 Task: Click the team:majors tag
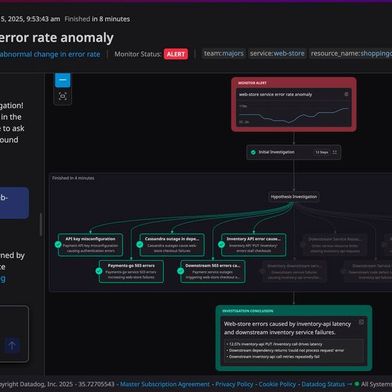[224, 54]
